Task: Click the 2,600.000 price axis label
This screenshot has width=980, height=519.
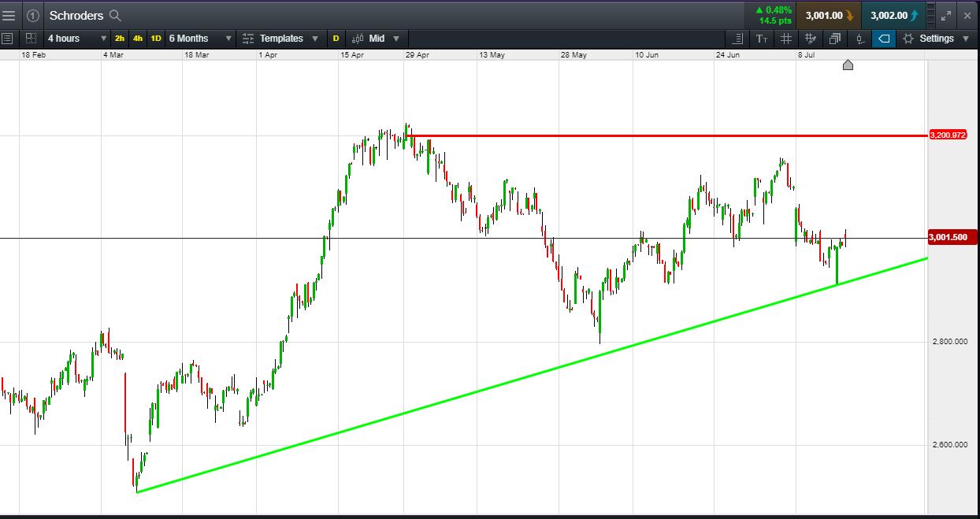Action: coord(949,445)
